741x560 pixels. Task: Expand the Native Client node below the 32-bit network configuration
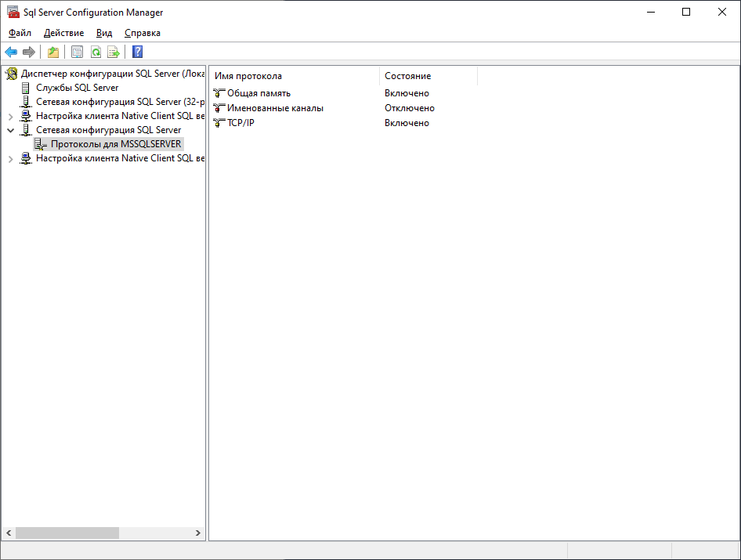point(10,116)
